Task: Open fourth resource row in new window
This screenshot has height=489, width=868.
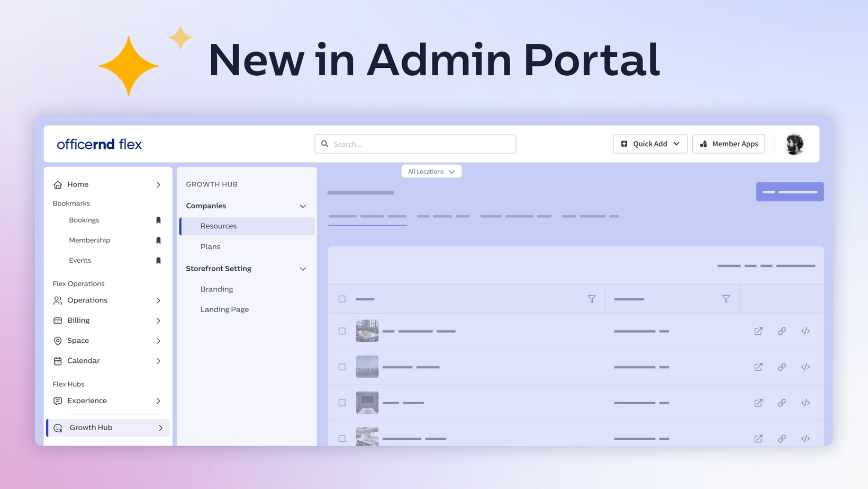Action: point(758,439)
